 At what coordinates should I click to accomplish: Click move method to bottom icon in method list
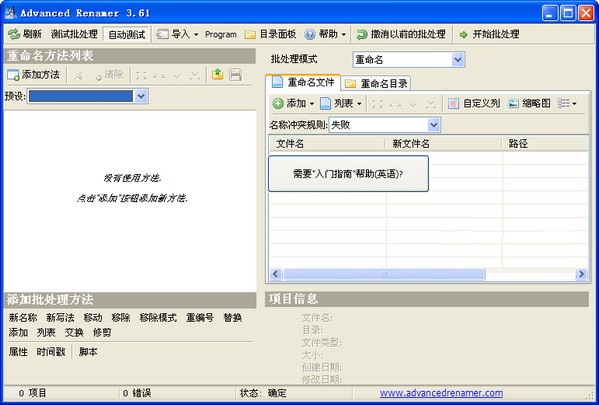195,75
